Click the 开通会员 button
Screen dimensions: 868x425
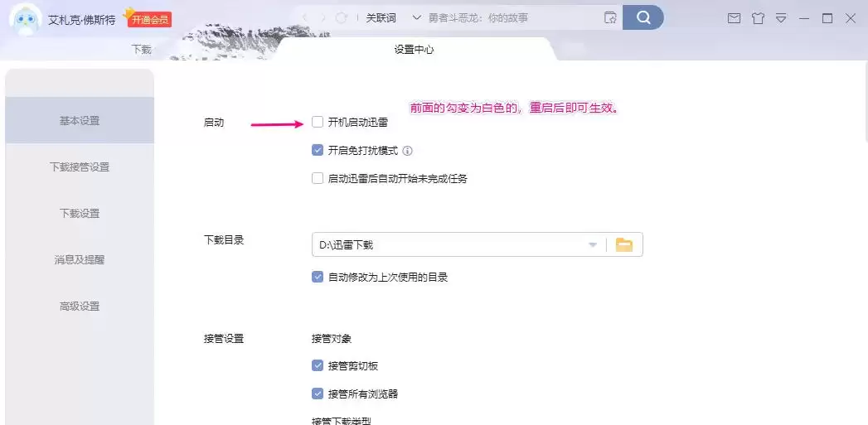point(149,19)
